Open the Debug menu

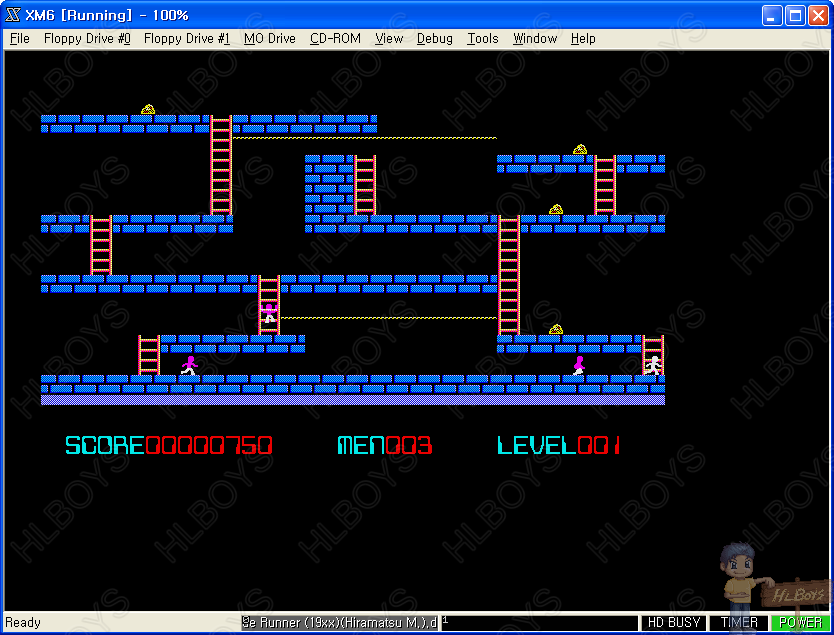pos(435,39)
